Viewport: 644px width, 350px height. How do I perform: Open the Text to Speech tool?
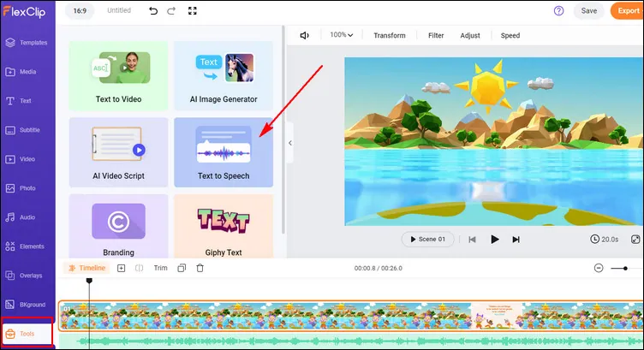224,152
